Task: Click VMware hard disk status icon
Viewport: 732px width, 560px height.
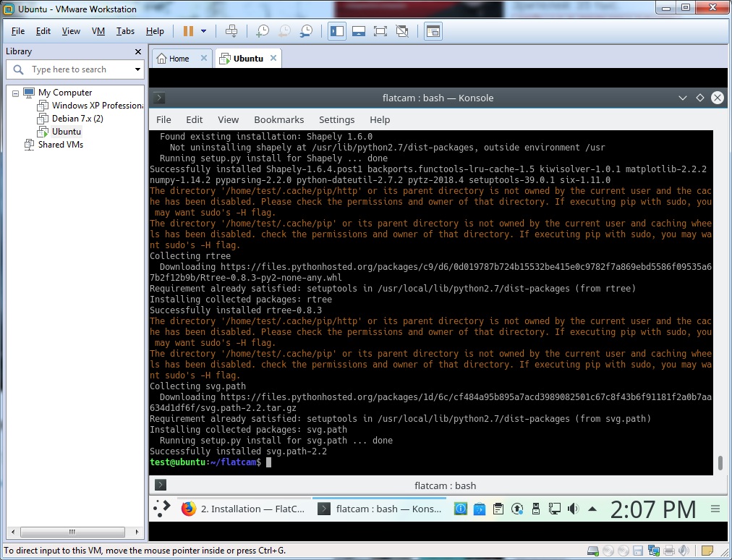Action: (593, 551)
